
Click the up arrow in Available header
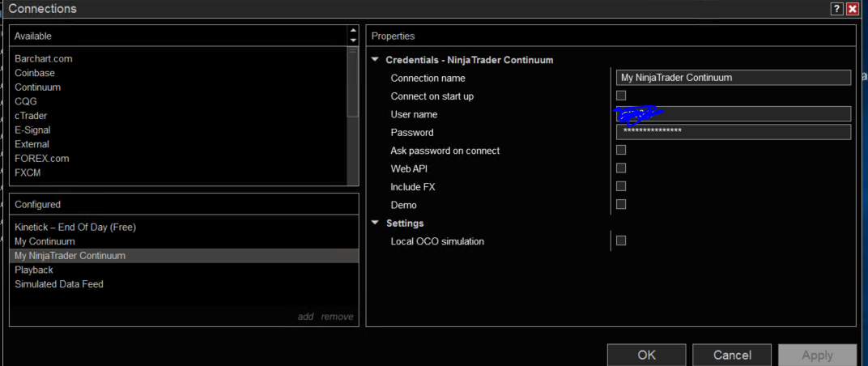tap(353, 31)
